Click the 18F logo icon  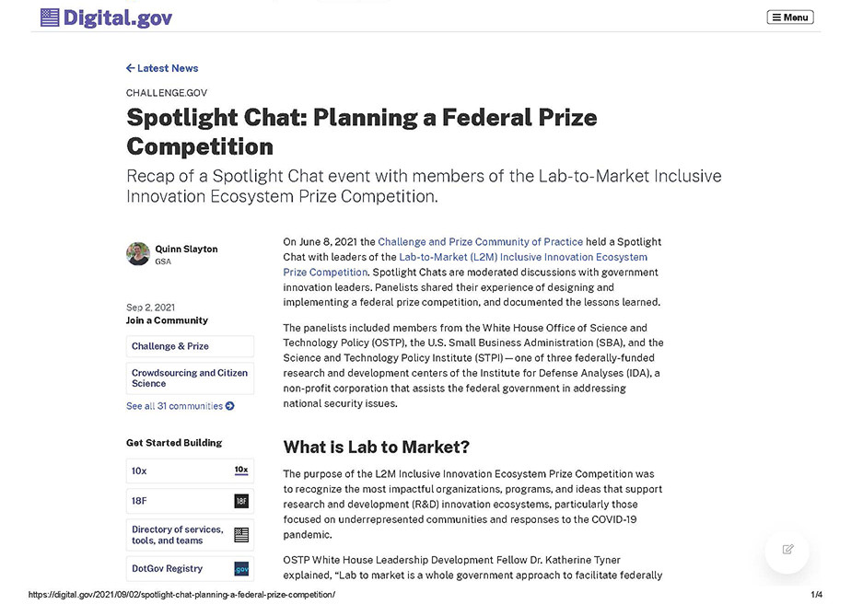[x=241, y=501]
